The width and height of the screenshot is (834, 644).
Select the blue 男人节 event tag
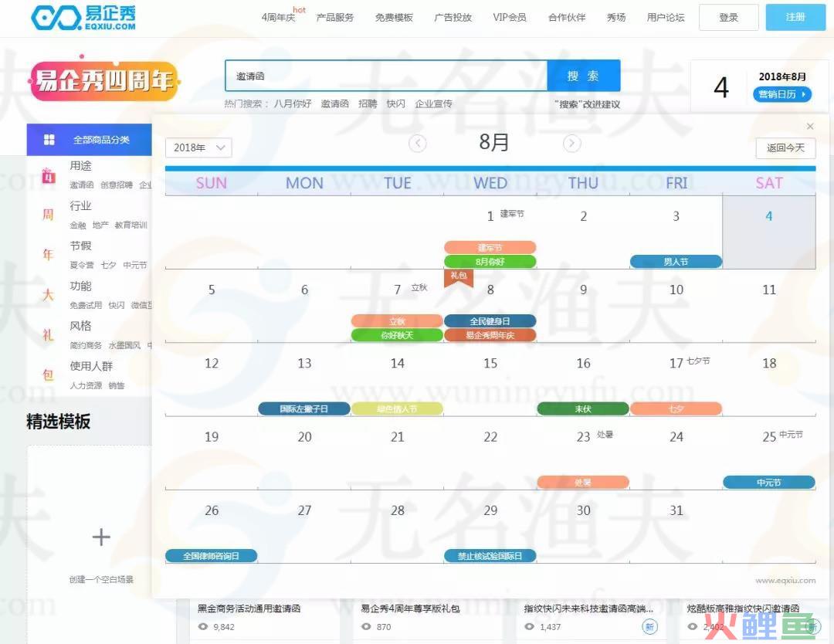[676, 262]
